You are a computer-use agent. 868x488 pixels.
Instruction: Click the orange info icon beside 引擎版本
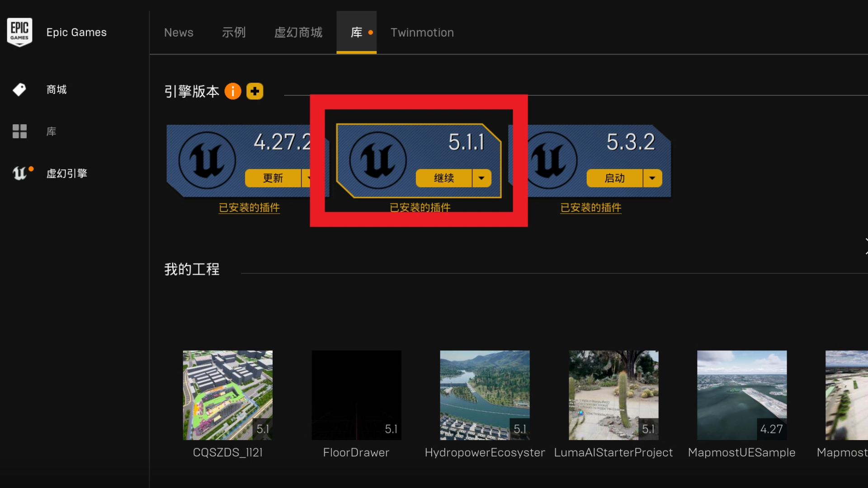point(233,91)
